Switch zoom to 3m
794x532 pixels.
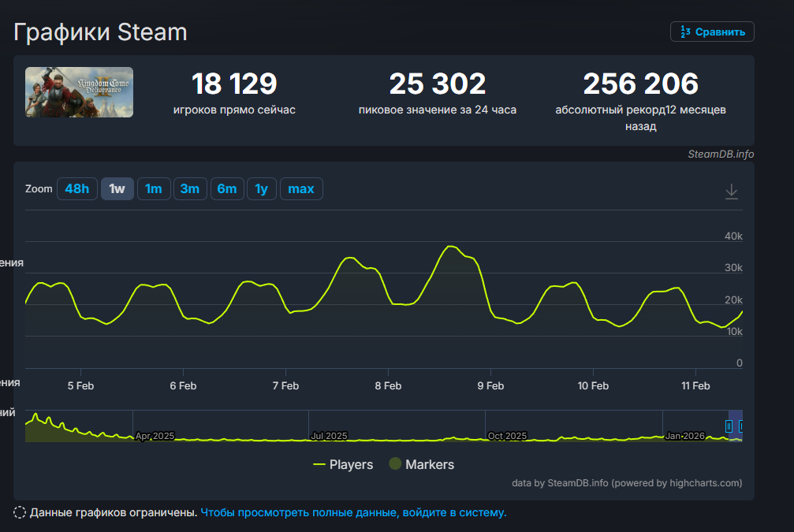(190, 189)
